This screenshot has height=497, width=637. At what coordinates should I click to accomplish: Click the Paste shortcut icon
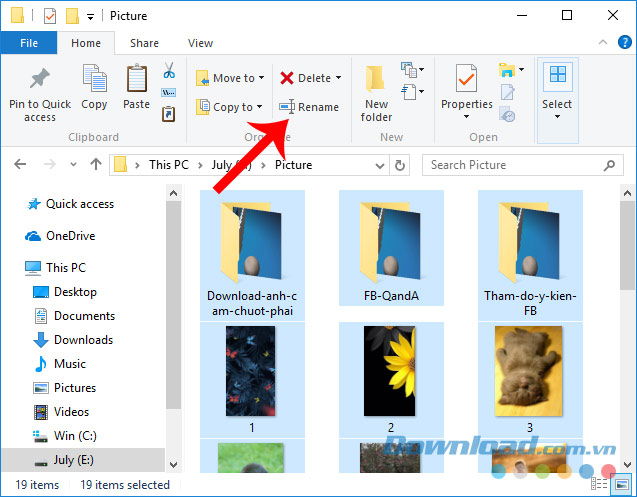click(169, 114)
